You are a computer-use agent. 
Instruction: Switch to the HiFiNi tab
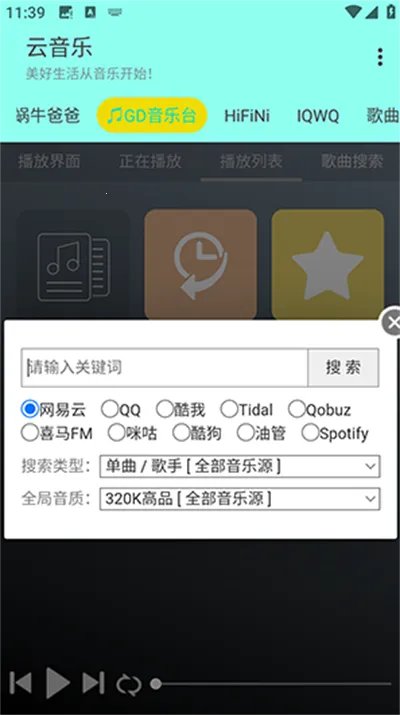(247, 116)
